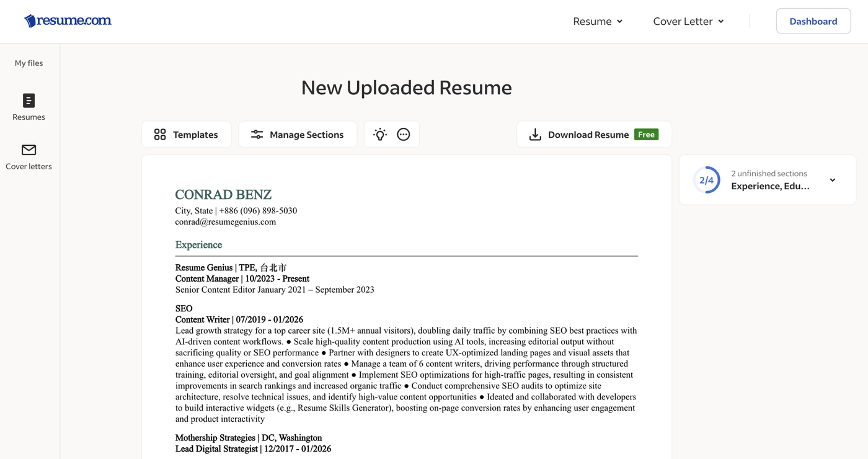The height and width of the screenshot is (459, 868).
Task: Open Resumes from the sidebar icon
Action: click(x=29, y=100)
